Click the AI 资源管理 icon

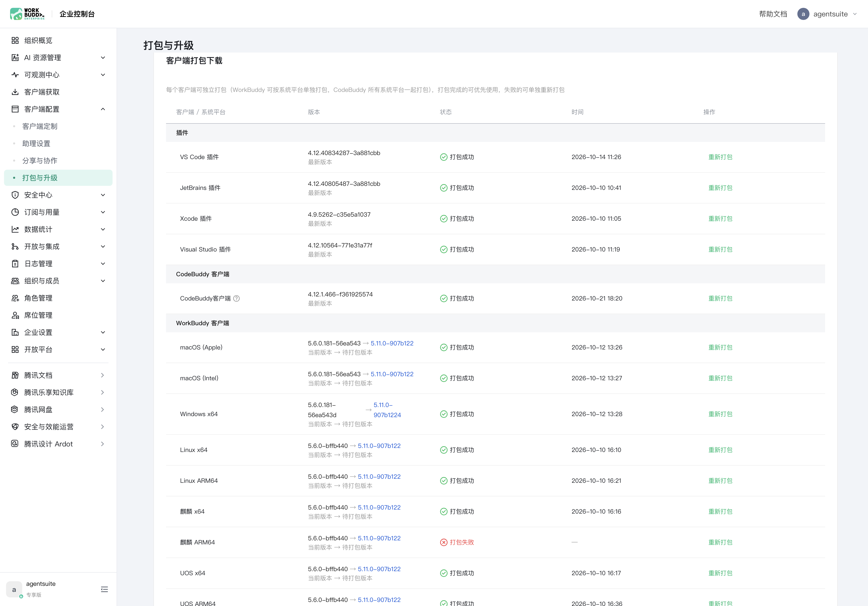pyautogui.click(x=15, y=58)
